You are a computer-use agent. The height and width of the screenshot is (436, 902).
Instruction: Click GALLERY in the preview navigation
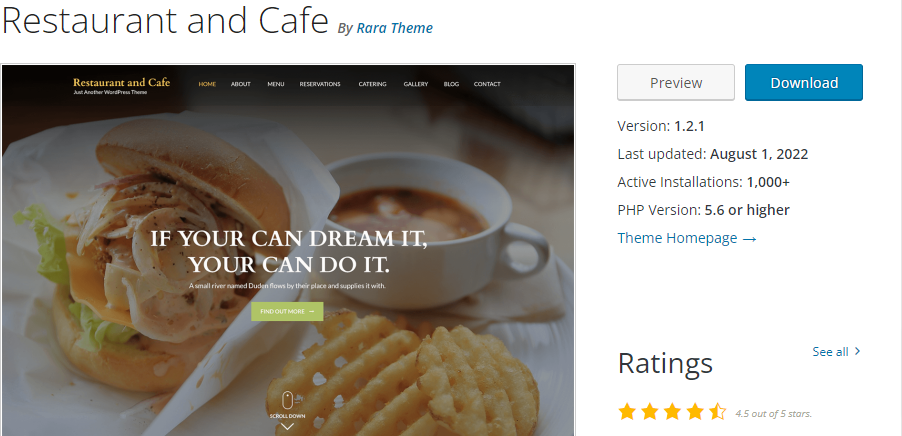pyautogui.click(x=415, y=84)
